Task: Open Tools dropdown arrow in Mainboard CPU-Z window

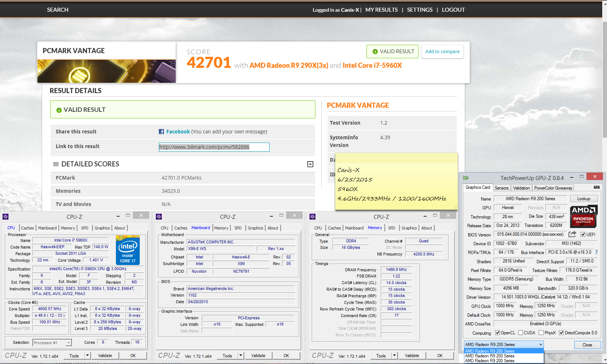Action: point(241,356)
